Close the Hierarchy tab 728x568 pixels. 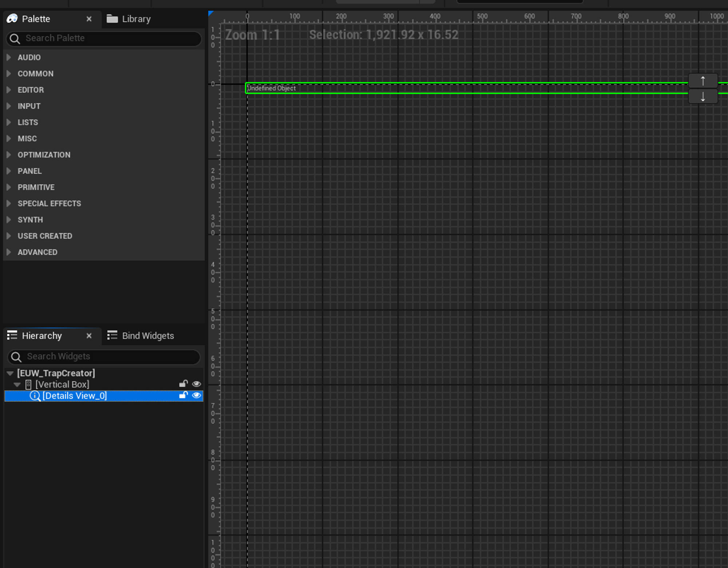(89, 336)
